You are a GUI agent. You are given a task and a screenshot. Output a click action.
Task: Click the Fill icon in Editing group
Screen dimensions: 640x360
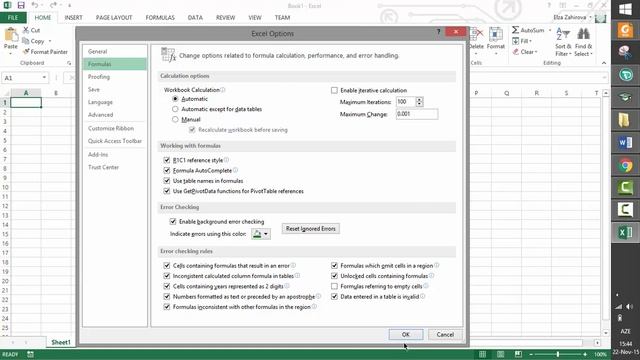point(516,41)
